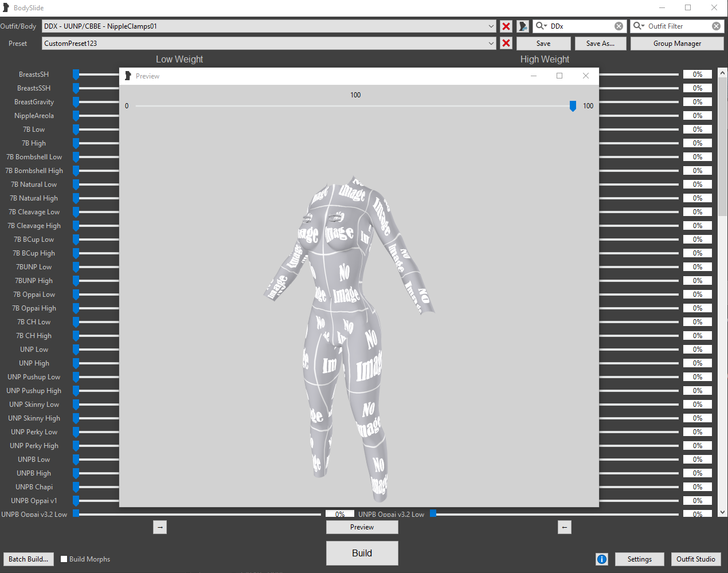
Task: Clear the DDx search filter text
Action: pyautogui.click(x=619, y=26)
